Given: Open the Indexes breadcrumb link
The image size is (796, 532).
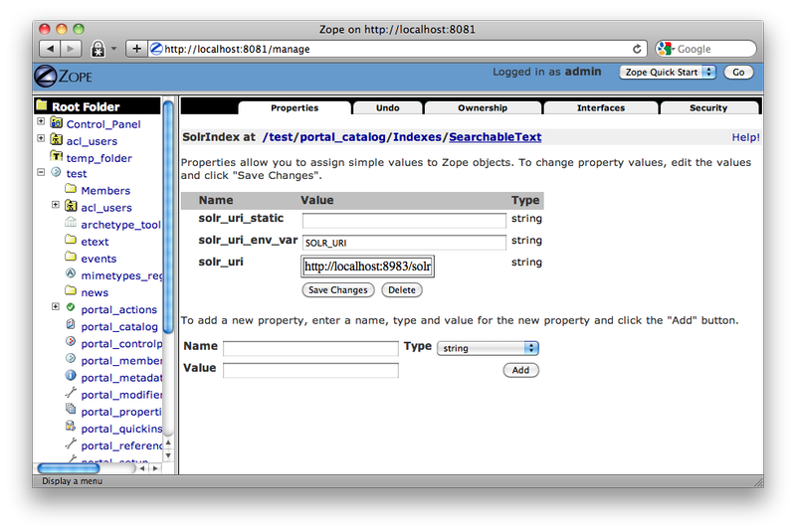Looking at the screenshot, I should (x=417, y=137).
